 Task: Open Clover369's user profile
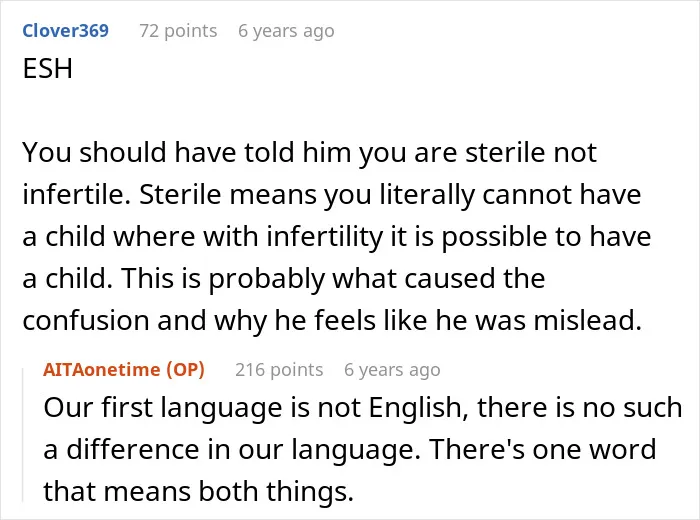click(x=66, y=31)
